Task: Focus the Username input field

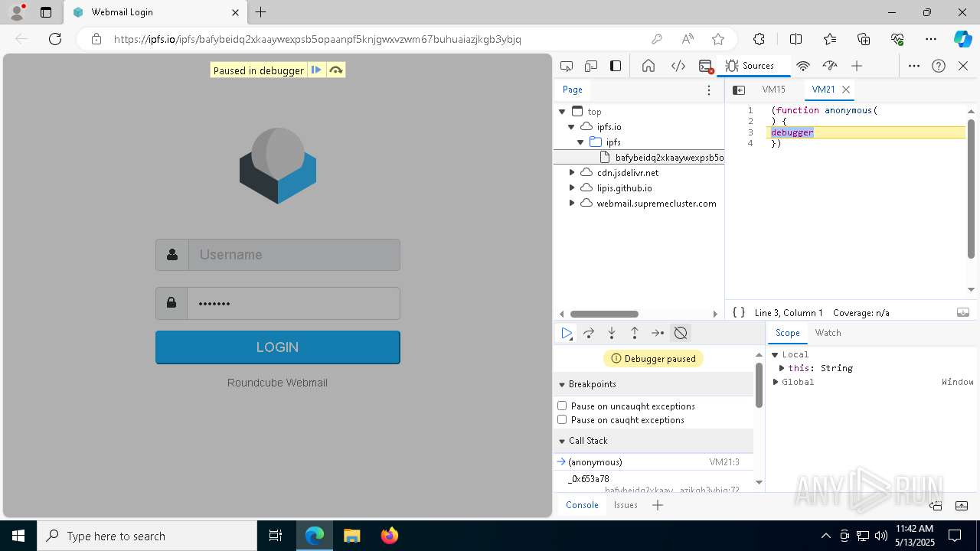Action: click(294, 255)
